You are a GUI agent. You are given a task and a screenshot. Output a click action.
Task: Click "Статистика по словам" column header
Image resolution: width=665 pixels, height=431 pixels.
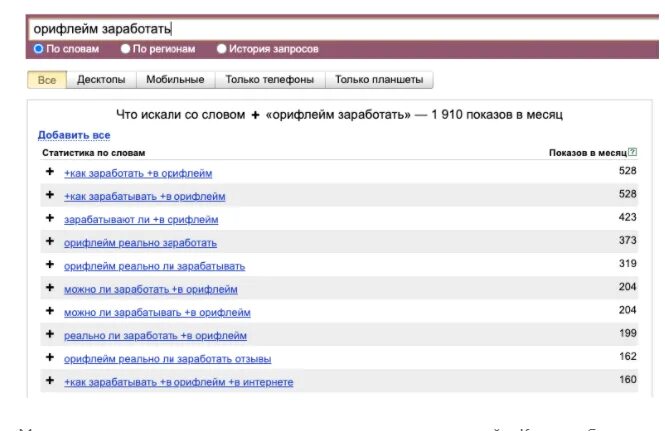pos(94,153)
